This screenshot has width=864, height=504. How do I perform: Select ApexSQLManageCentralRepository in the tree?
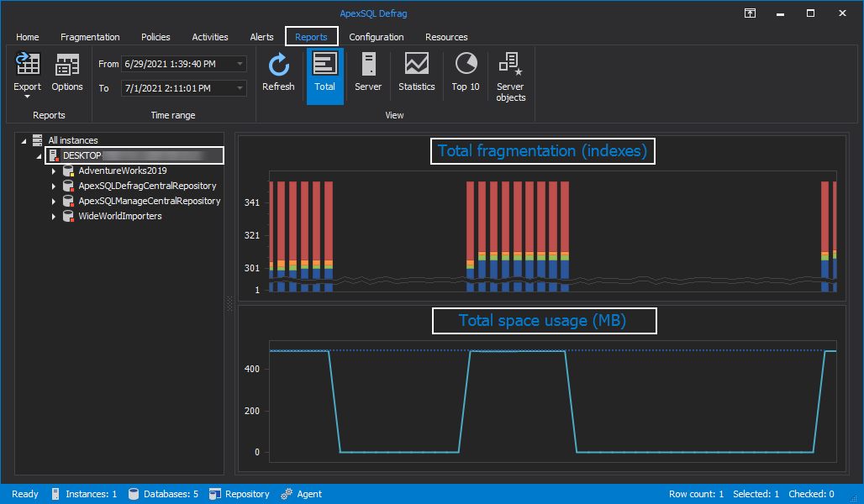tap(150, 201)
